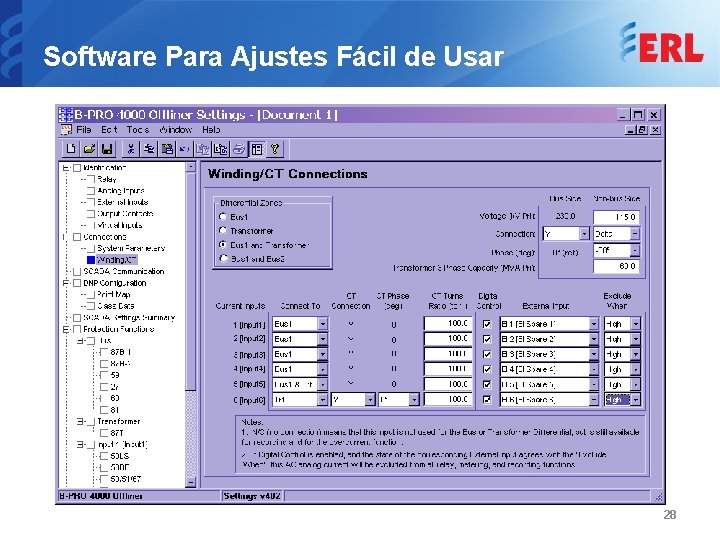Click tree panel scroll up arrow
This screenshot has width=720, height=540.
coord(191,167)
